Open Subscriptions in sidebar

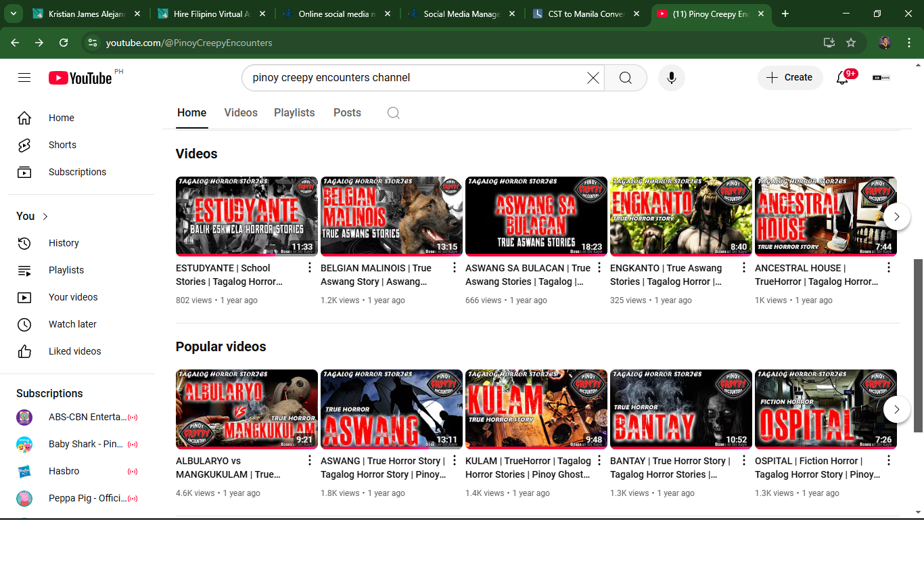tap(81, 172)
